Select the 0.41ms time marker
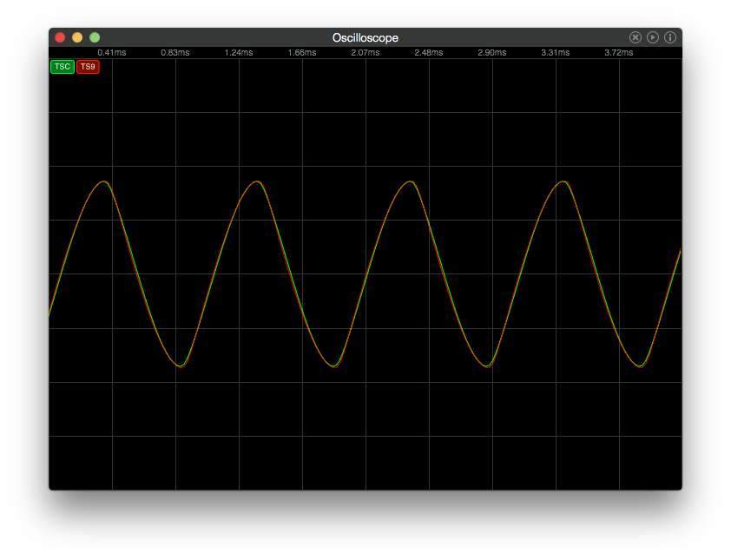 [x=111, y=53]
